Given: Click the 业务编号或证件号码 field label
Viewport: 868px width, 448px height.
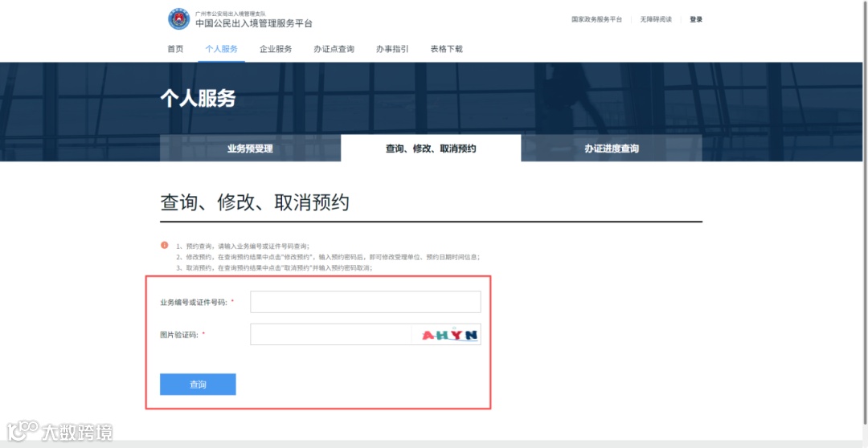Looking at the screenshot, I should coord(194,302).
